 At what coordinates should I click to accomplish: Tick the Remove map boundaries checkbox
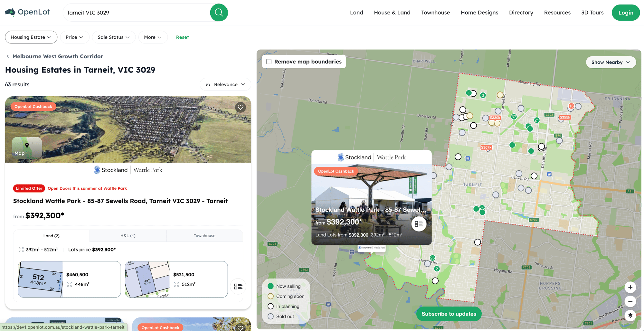[269, 61]
